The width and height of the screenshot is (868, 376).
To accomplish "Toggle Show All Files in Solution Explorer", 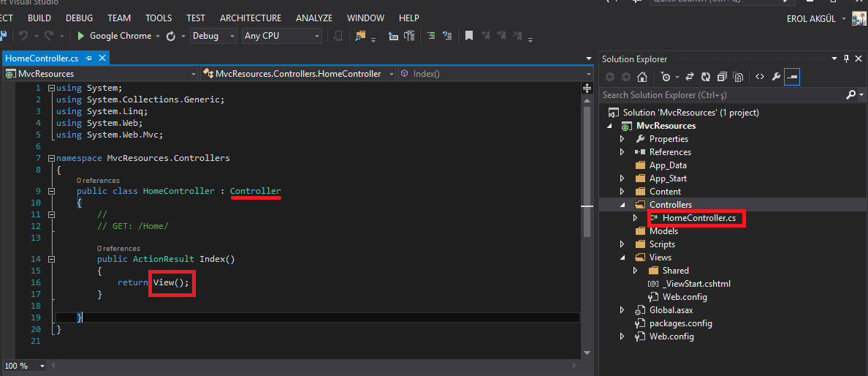I will pos(738,77).
